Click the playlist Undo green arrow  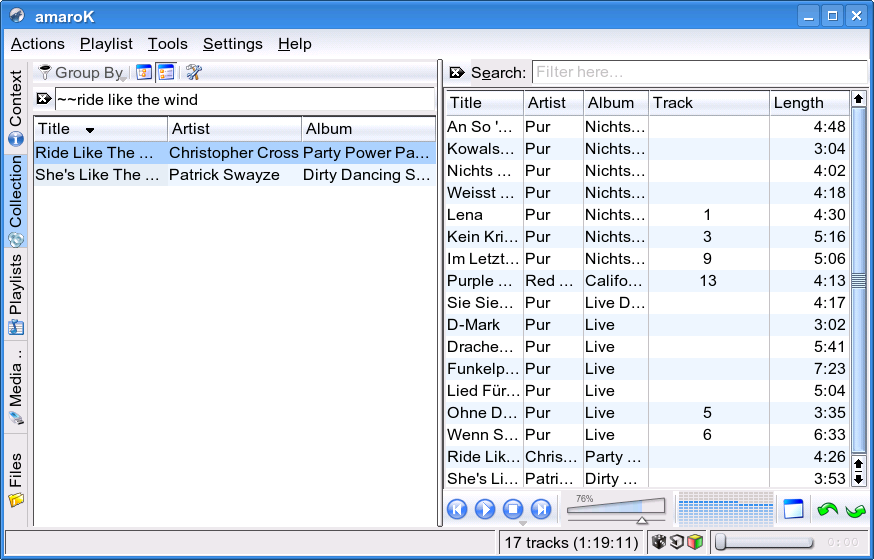tap(827, 510)
